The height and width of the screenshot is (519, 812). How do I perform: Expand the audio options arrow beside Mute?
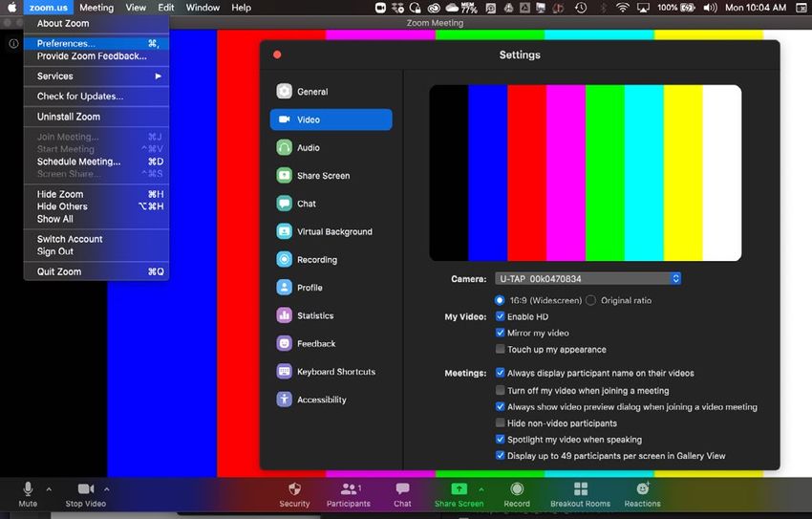point(49,488)
